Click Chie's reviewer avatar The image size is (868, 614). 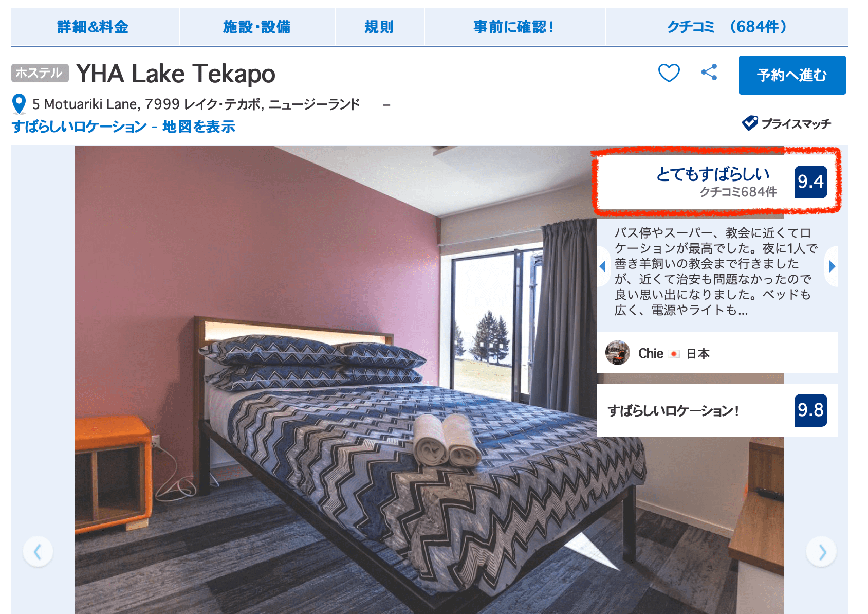click(x=618, y=353)
